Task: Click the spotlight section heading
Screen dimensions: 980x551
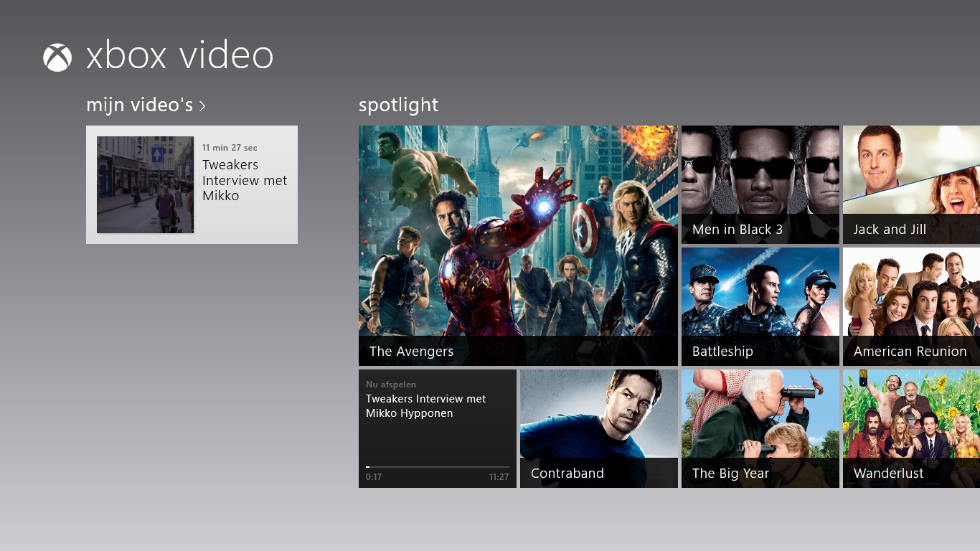Action: pos(399,105)
